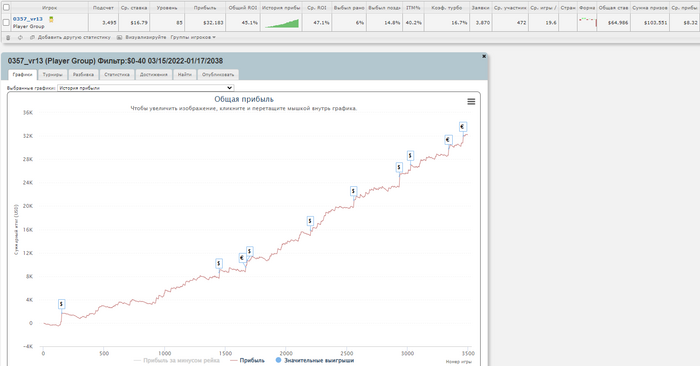
Task: Switch to the Турниры tab
Action: [53, 75]
